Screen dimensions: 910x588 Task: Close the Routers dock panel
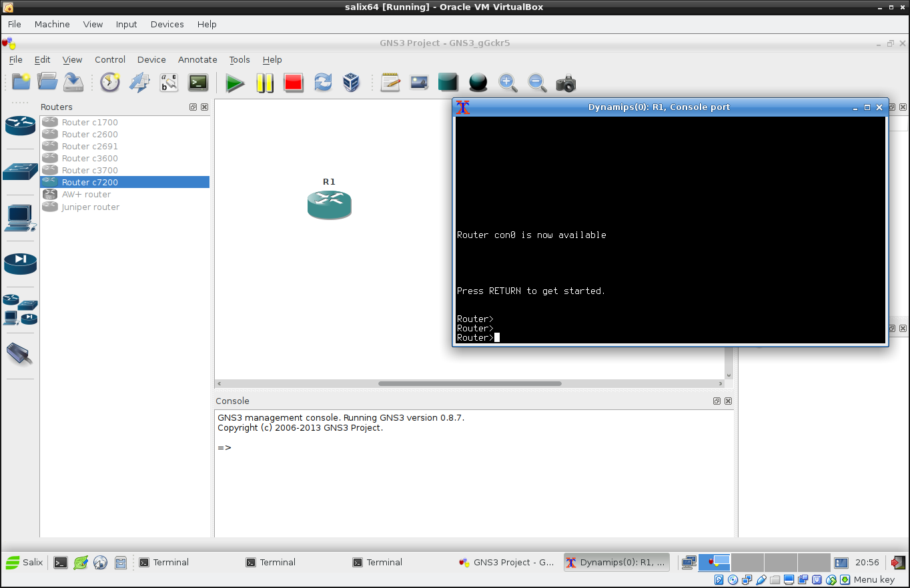click(x=204, y=107)
